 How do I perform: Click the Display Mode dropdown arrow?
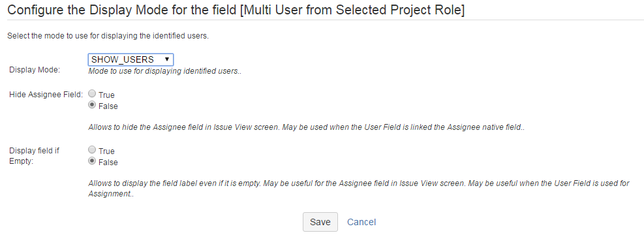(x=167, y=59)
